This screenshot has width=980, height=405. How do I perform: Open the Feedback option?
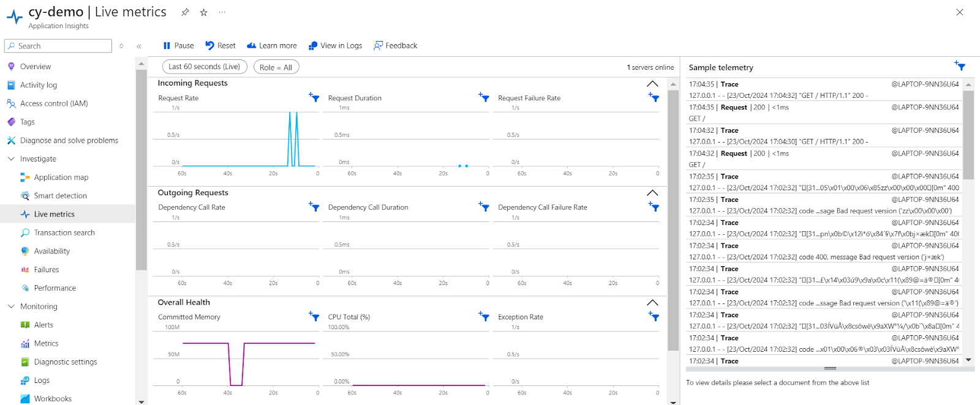click(x=395, y=45)
